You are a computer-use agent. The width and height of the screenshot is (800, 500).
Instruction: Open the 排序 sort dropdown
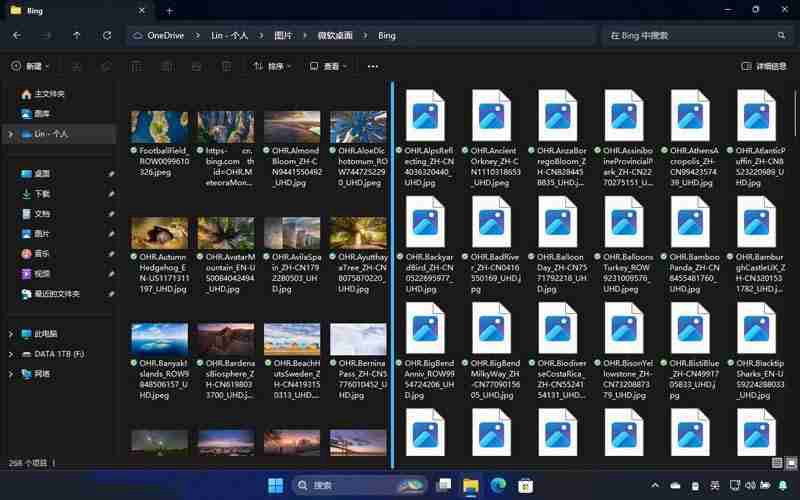(x=272, y=66)
